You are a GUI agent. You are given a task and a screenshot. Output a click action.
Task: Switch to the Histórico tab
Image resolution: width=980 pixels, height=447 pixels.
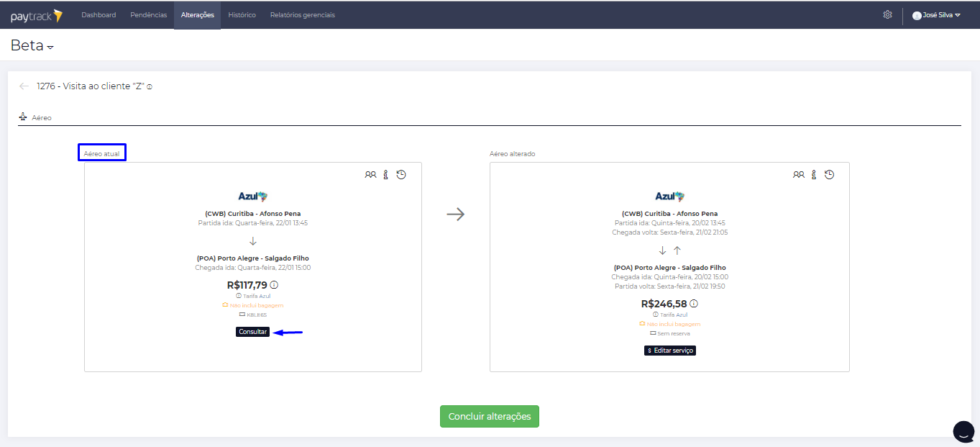pos(242,15)
